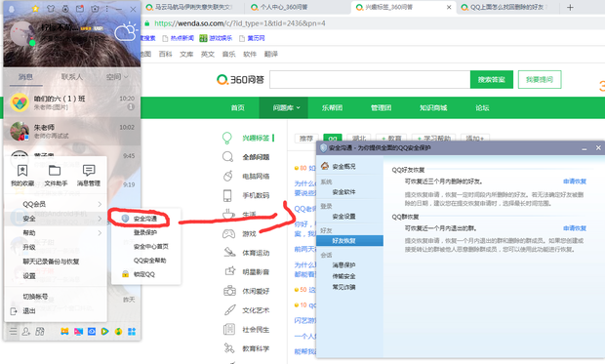
Task: Open 知识商城 in the navigation bar
Action: (433, 107)
